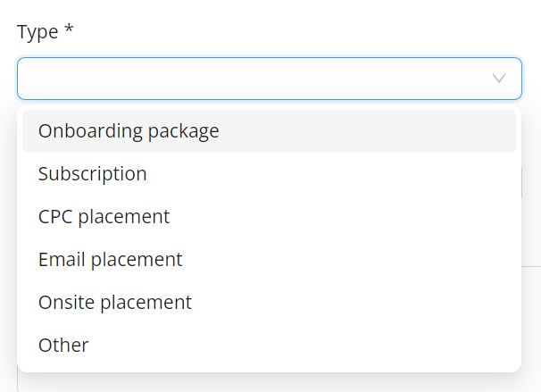Click the Onsite placement list entry
The image size is (541, 392).
click(268, 303)
